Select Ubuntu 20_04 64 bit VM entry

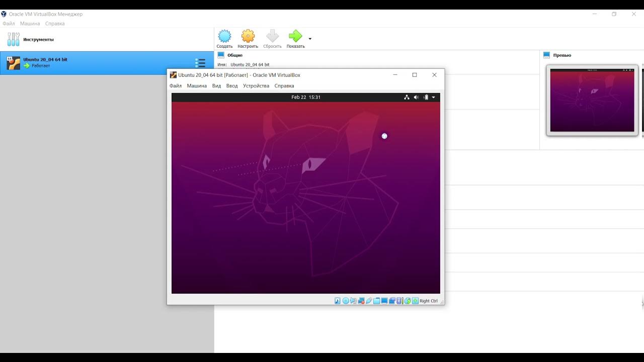pyautogui.click(x=107, y=63)
